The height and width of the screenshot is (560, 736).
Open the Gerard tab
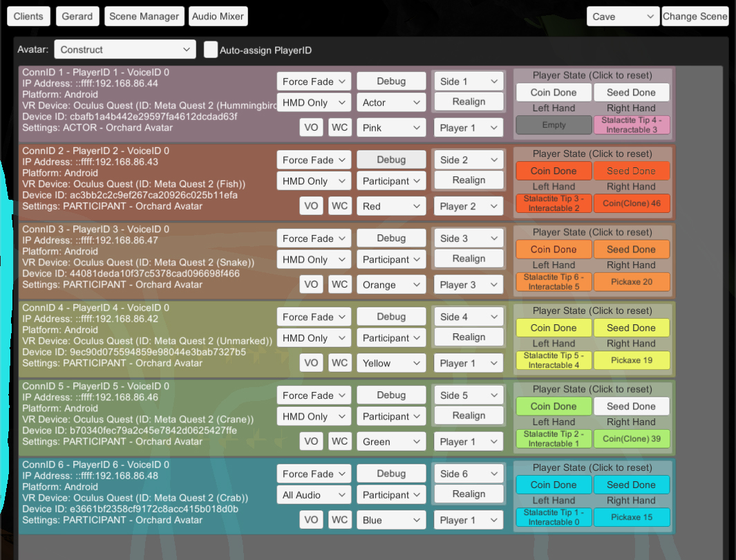77,17
